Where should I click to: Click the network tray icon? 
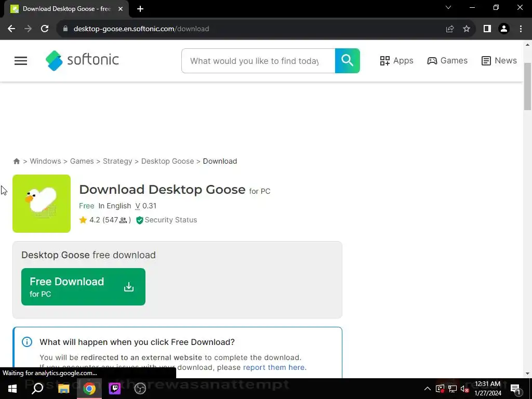(453, 389)
